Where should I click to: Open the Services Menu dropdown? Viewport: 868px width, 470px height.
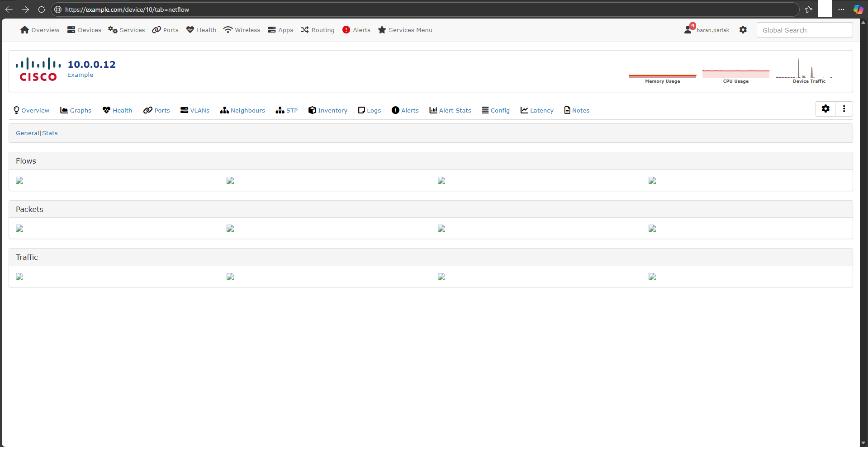(405, 30)
